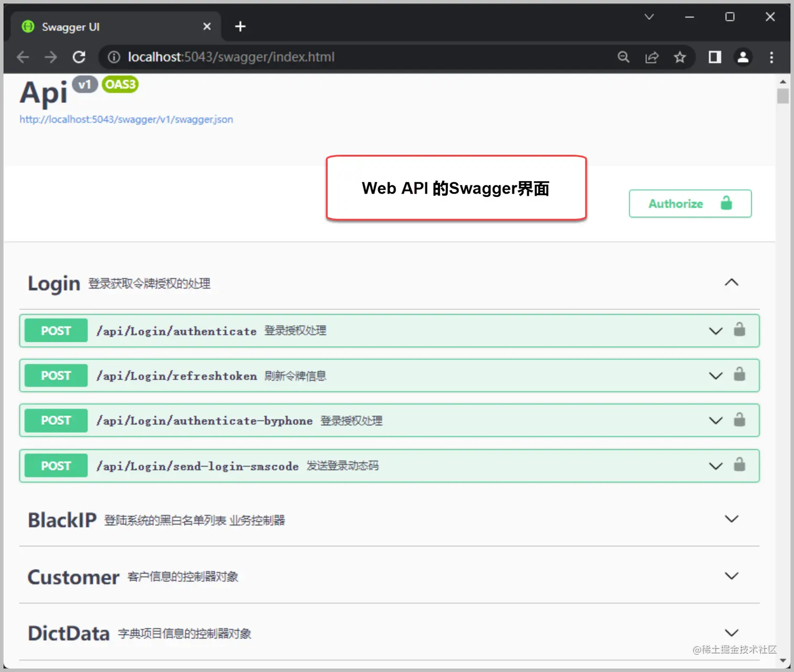This screenshot has height=672, width=794.
Task: Open a new browser tab
Action: (x=240, y=26)
